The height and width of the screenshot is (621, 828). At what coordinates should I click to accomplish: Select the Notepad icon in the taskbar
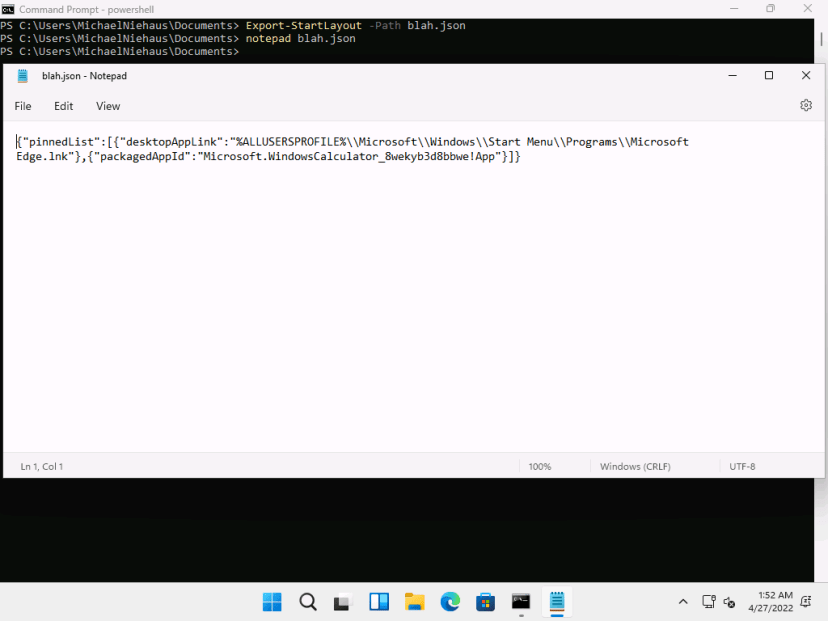pyautogui.click(x=556, y=602)
